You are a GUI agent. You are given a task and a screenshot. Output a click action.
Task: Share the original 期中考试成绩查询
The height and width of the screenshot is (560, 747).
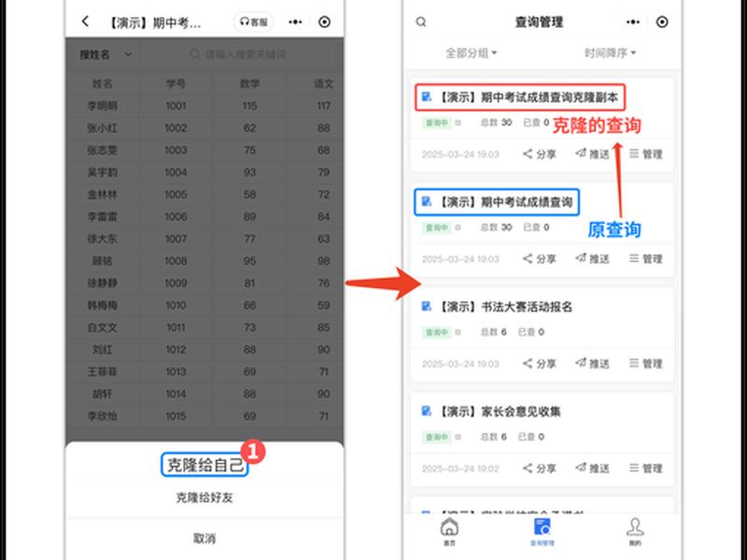tap(540, 259)
